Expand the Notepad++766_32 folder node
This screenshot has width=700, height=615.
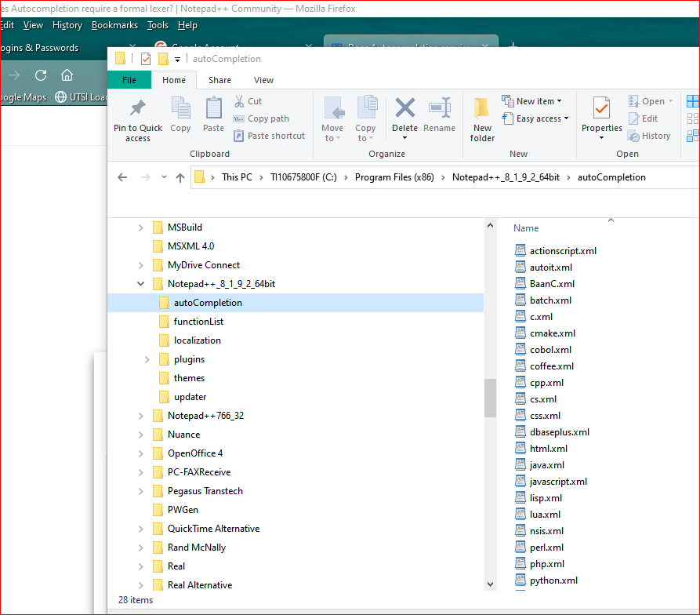click(140, 416)
